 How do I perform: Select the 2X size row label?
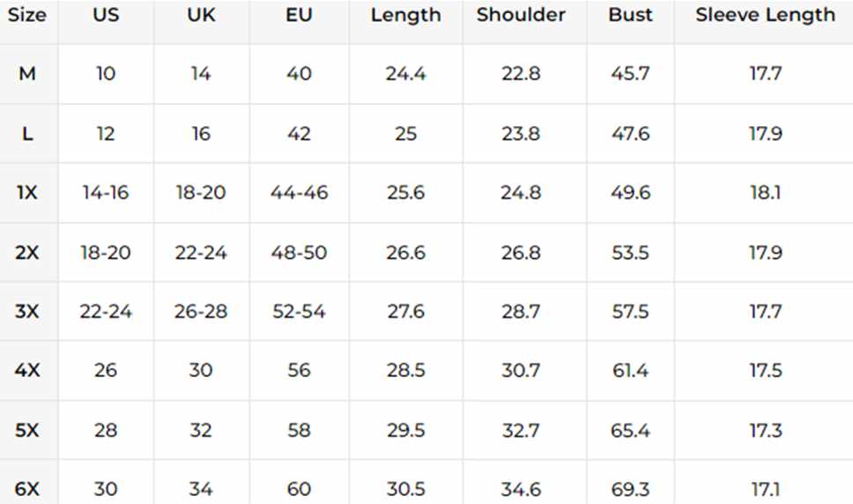27,252
